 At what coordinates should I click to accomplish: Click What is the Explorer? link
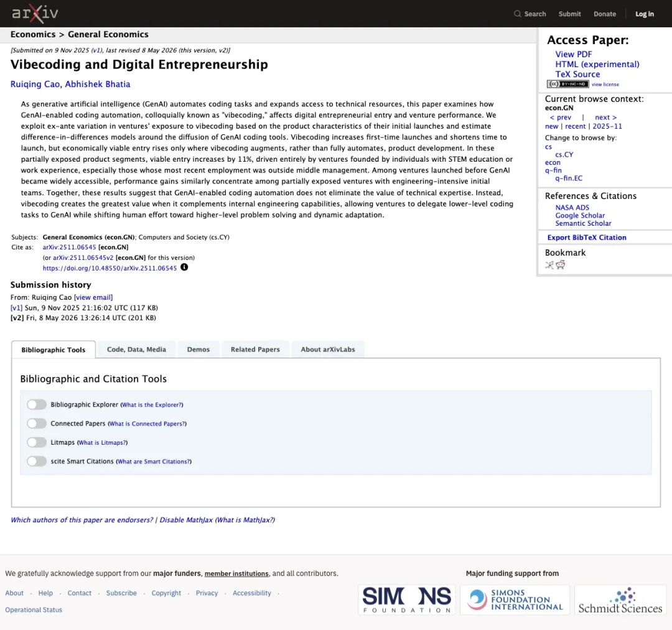(152, 405)
